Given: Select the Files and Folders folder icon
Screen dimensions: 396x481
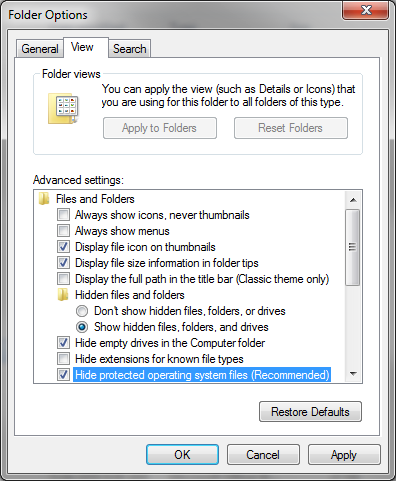Looking at the screenshot, I should click(x=44, y=199).
